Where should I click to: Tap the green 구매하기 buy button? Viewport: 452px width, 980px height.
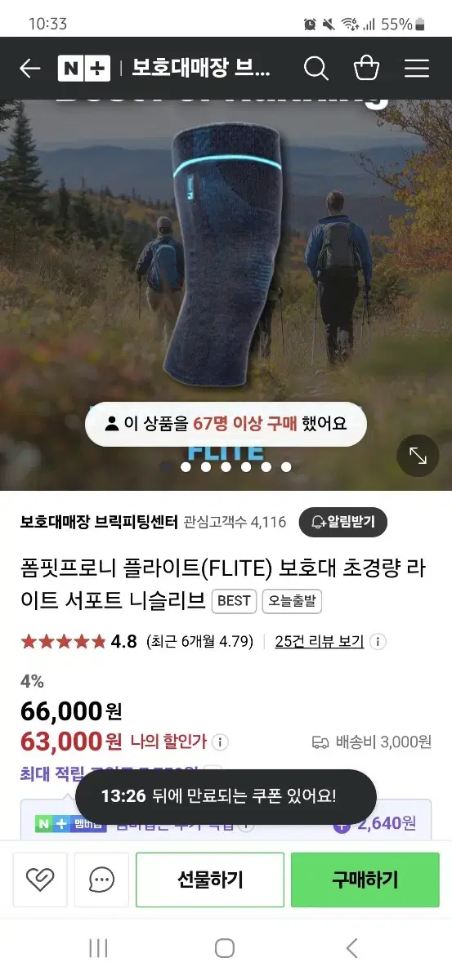pos(365,880)
